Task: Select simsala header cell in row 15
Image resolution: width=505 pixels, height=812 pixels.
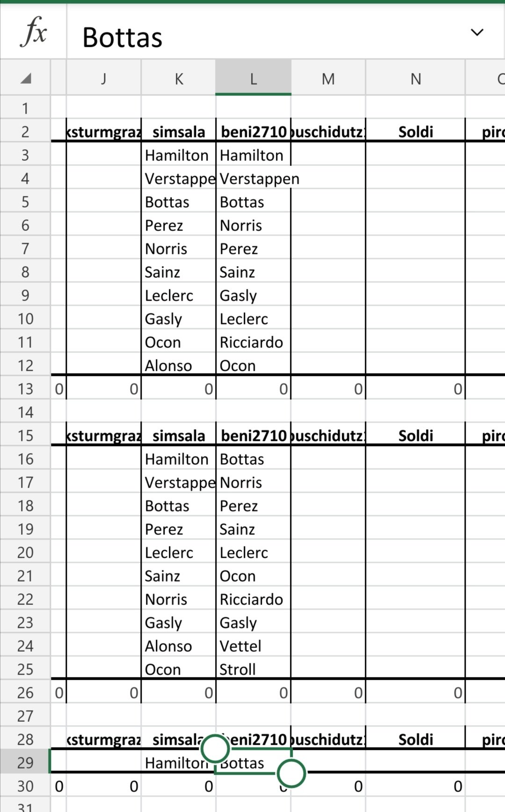Action: [179, 436]
